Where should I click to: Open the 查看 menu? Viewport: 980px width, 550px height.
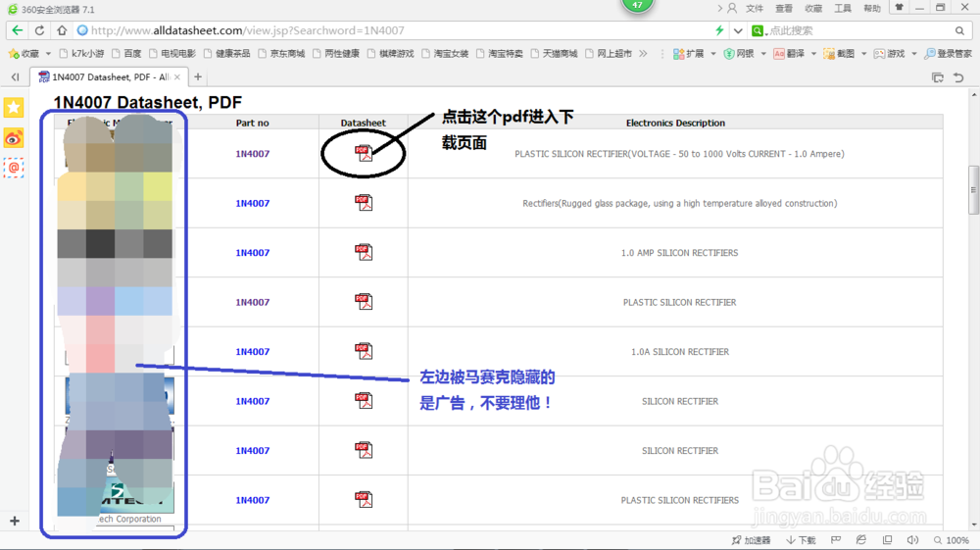(784, 8)
